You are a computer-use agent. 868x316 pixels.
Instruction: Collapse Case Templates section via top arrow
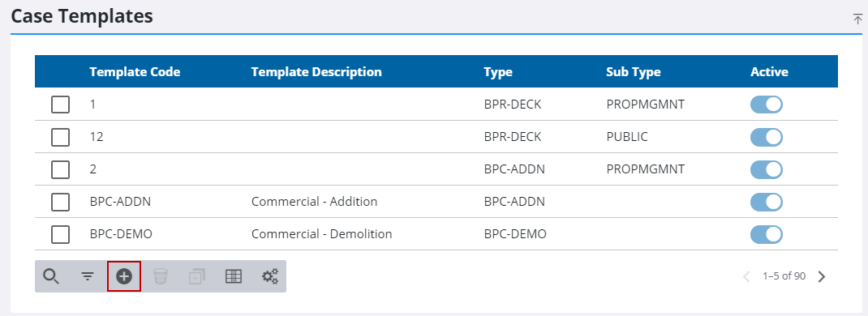(857, 18)
